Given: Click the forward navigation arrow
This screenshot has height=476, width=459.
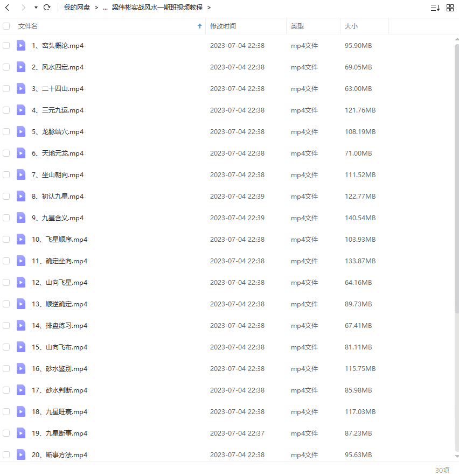Looking at the screenshot, I should tap(23, 8).
